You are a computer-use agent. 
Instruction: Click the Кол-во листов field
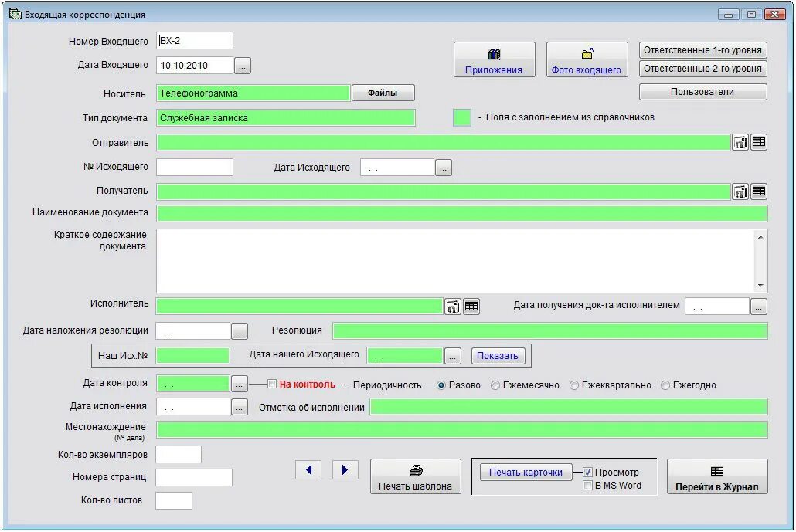click(174, 500)
